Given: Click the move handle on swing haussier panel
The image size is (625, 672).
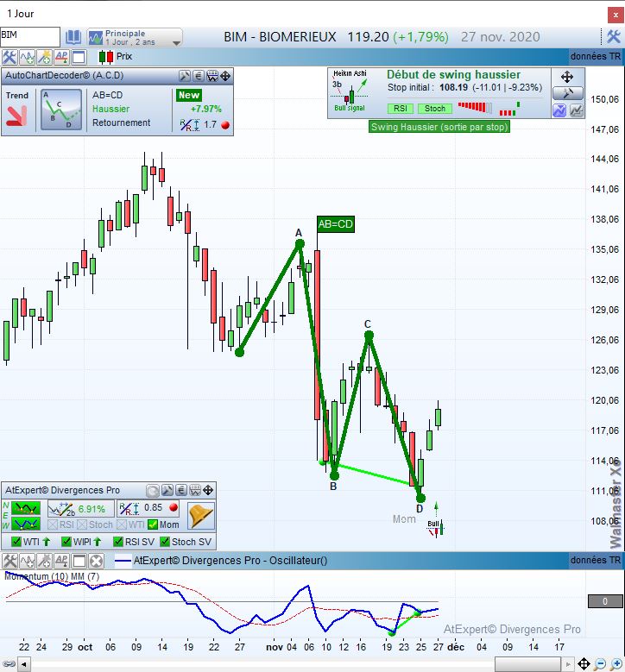Looking at the screenshot, I should click(x=567, y=77).
